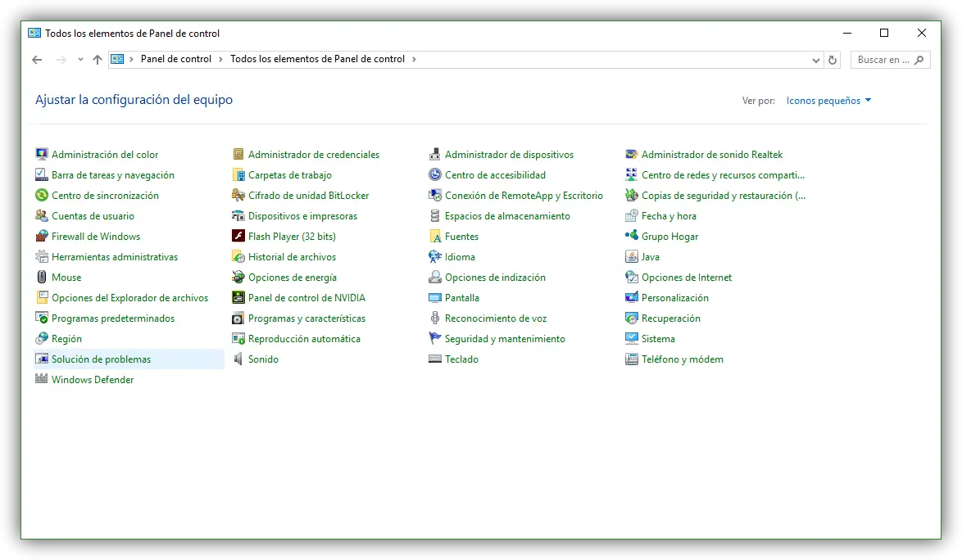Expand chevron after Panel de control breadcrumb
This screenshot has height=560, width=962.
tap(221, 60)
